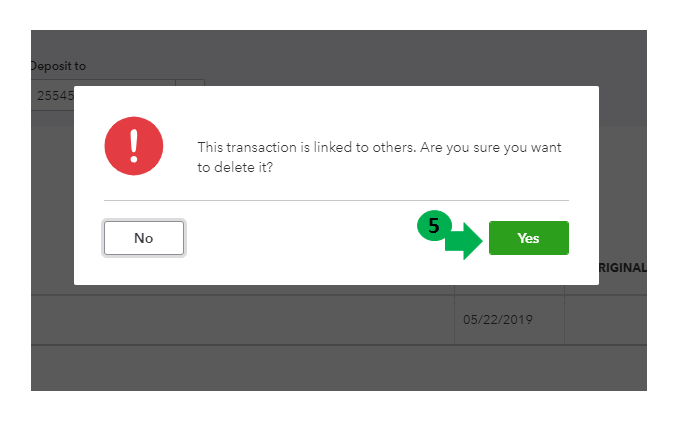Click the 05/22/2019 date cell
Viewport: 692px width, 440px height.
coord(498,320)
